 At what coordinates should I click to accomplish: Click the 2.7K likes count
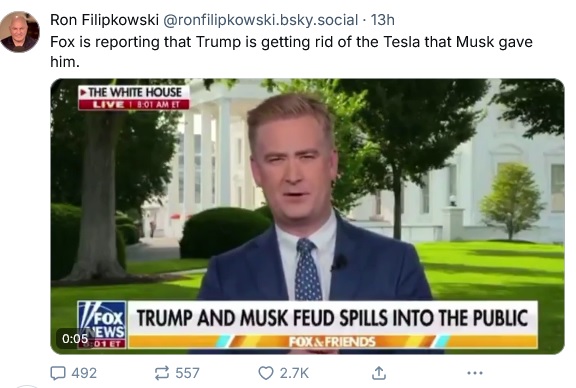pyautogui.click(x=294, y=373)
